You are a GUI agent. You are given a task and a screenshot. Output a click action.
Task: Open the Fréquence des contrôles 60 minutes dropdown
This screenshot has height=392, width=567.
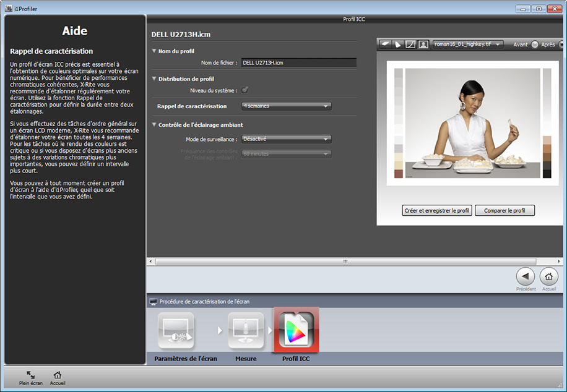tap(287, 154)
